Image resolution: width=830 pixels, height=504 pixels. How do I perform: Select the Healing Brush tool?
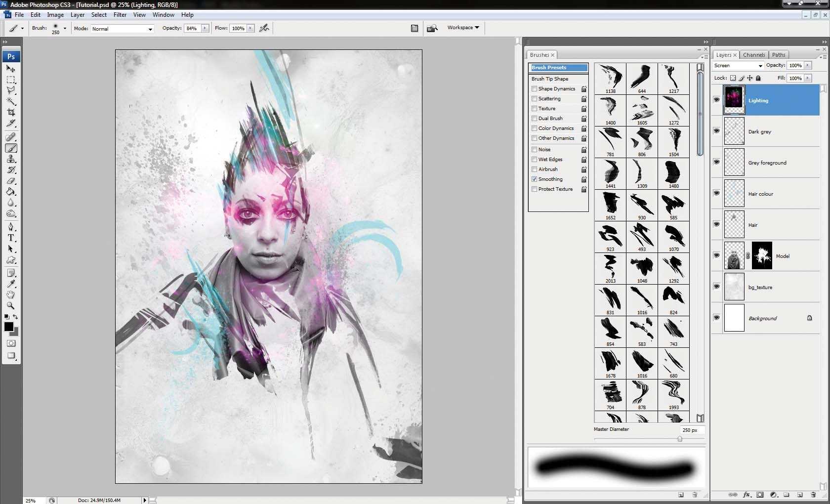11,137
